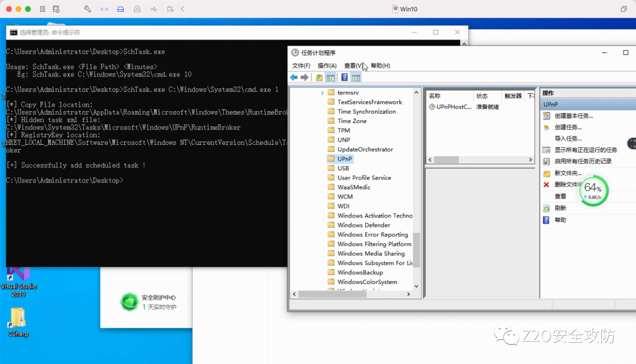Click the pause icon in the VM toolbar
Viewport: 636px width, 364px height.
click(x=42, y=9)
